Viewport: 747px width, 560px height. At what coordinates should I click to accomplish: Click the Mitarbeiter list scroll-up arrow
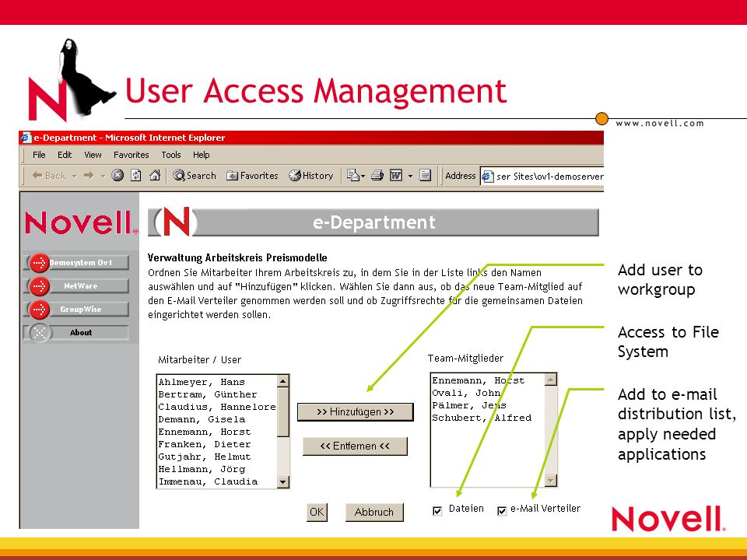click(283, 381)
